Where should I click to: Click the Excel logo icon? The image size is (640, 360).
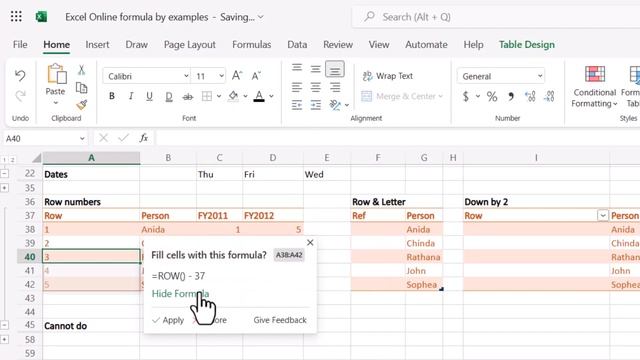point(41,17)
